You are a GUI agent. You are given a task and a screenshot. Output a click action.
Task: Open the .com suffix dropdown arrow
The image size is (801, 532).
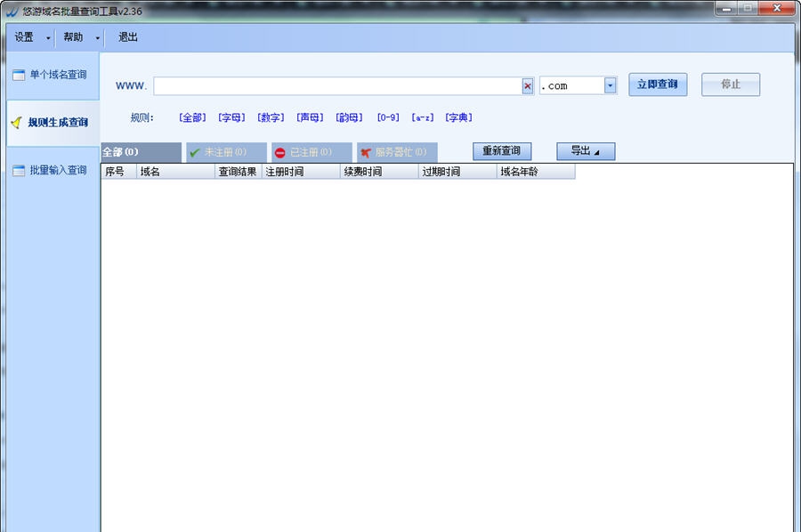610,85
